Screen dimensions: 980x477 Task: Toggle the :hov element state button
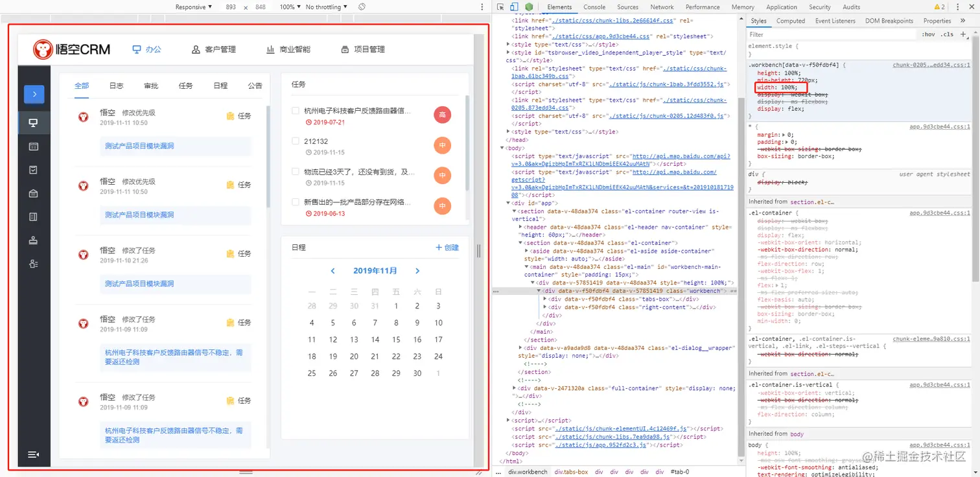pyautogui.click(x=929, y=34)
